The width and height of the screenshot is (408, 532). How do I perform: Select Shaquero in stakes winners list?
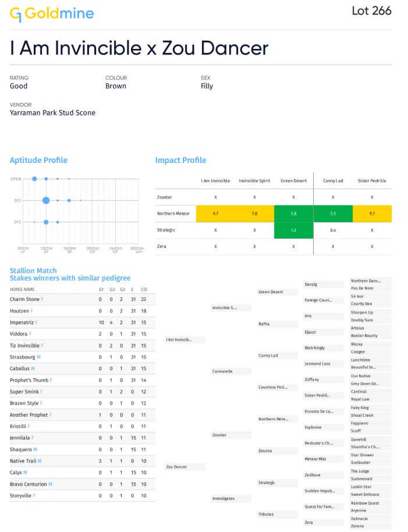[21, 449]
